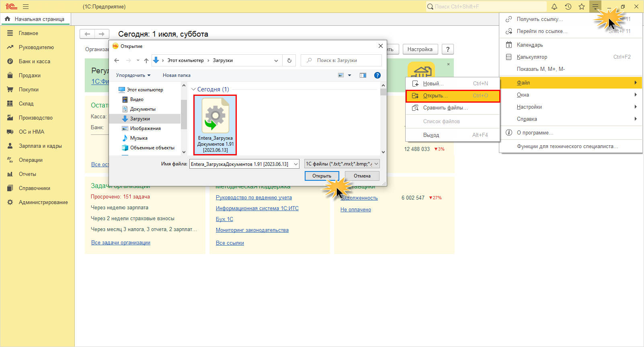Expand the address bar path dropdown
Image resolution: width=644 pixels, height=347 pixels.
276,60
